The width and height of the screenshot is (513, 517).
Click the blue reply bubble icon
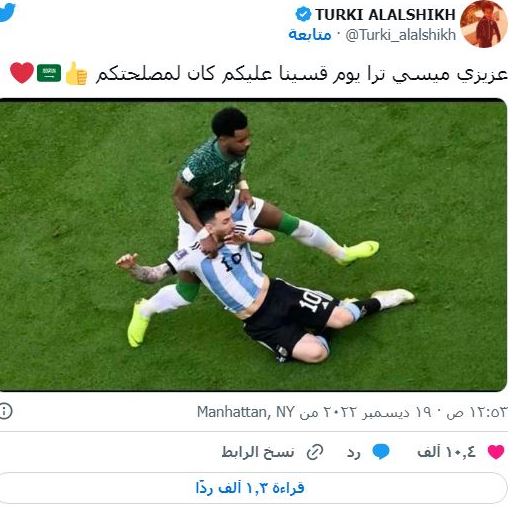(381, 452)
